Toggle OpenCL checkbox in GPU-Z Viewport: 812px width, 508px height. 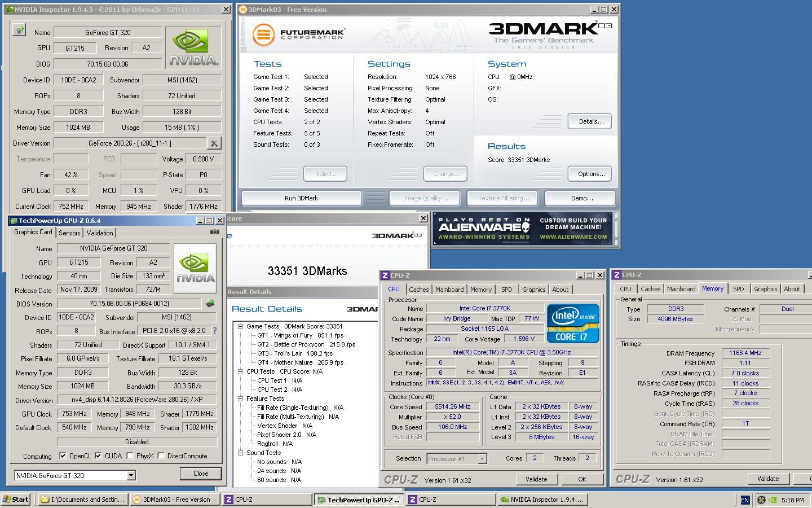click(x=63, y=456)
